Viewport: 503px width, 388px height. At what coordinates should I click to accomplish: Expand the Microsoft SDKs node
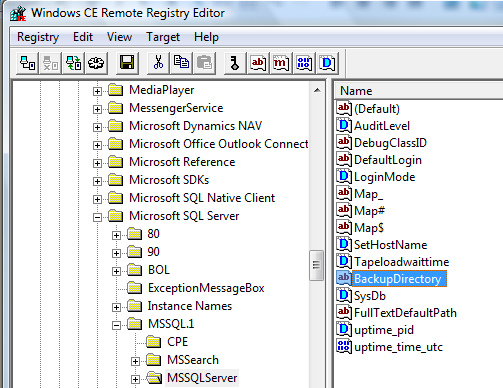pos(97,181)
